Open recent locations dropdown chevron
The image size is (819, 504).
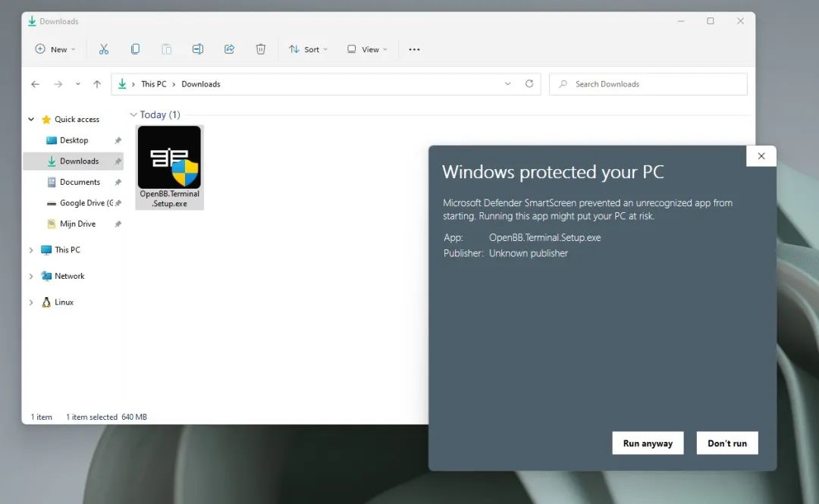click(78, 84)
